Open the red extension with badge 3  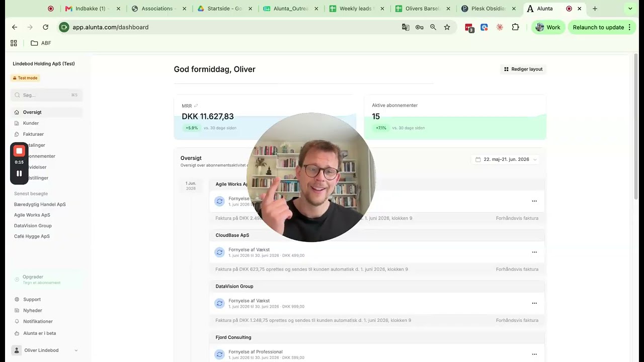click(469, 28)
